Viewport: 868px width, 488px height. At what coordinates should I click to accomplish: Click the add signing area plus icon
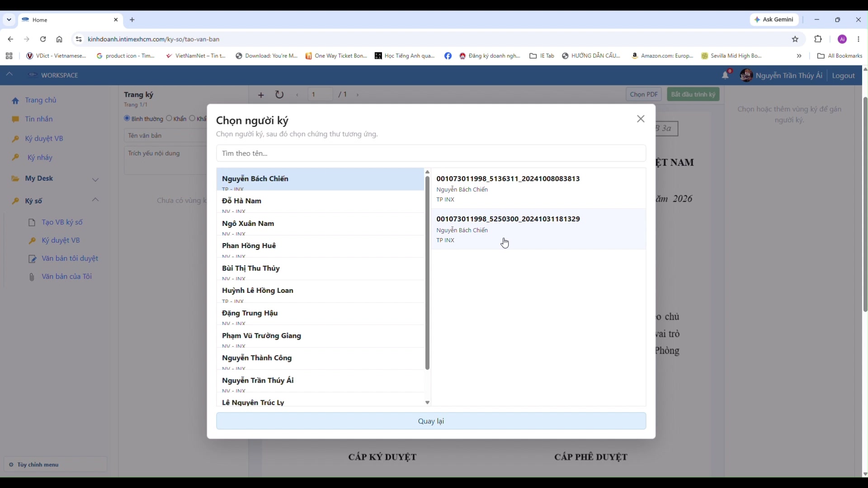click(x=261, y=95)
